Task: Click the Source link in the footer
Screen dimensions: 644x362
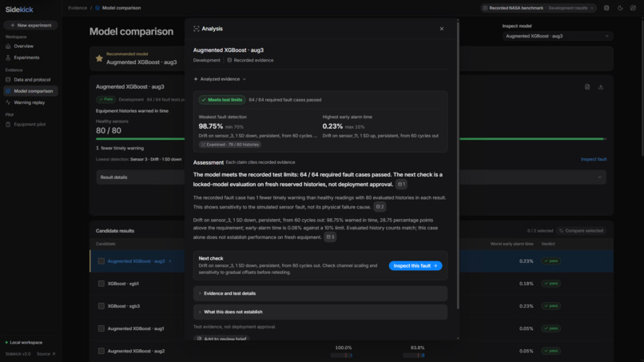Action: [46, 354]
